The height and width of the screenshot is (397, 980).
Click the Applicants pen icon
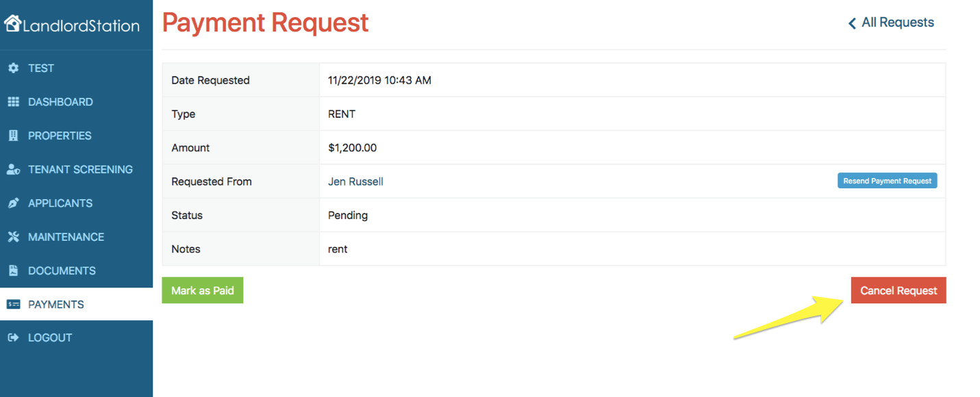(x=13, y=203)
